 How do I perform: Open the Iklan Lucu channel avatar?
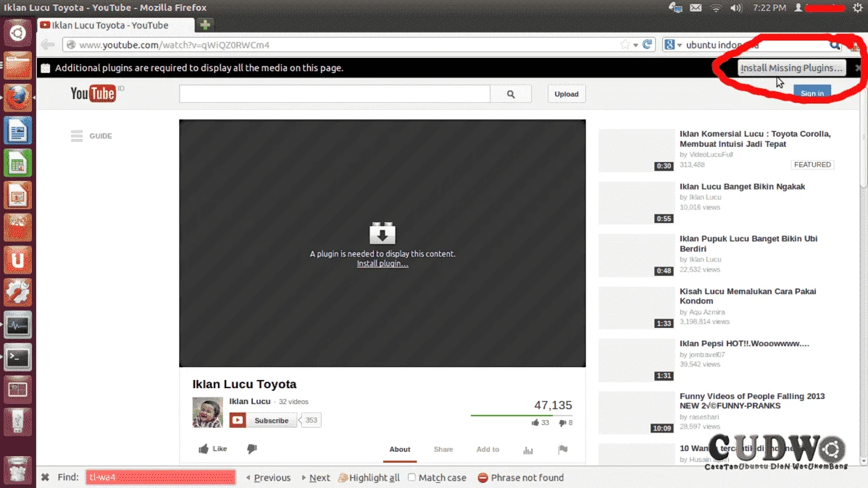pyautogui.click(x=208, y=412)
